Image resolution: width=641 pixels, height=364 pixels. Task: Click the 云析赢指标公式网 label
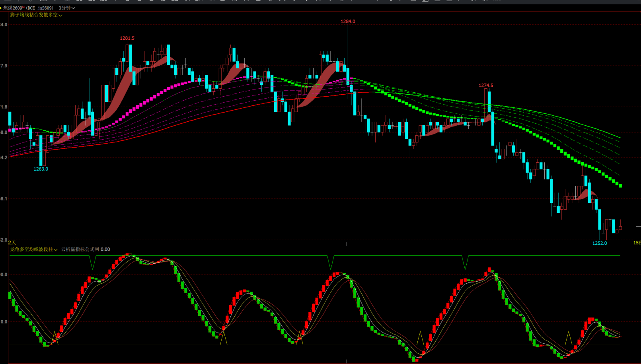tap(80, 249)
